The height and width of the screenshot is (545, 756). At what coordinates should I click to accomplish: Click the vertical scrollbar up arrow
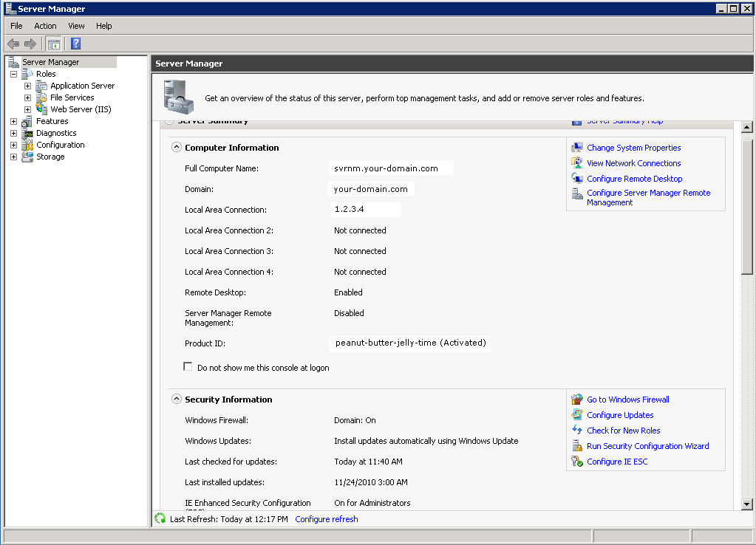click(746, 127)
